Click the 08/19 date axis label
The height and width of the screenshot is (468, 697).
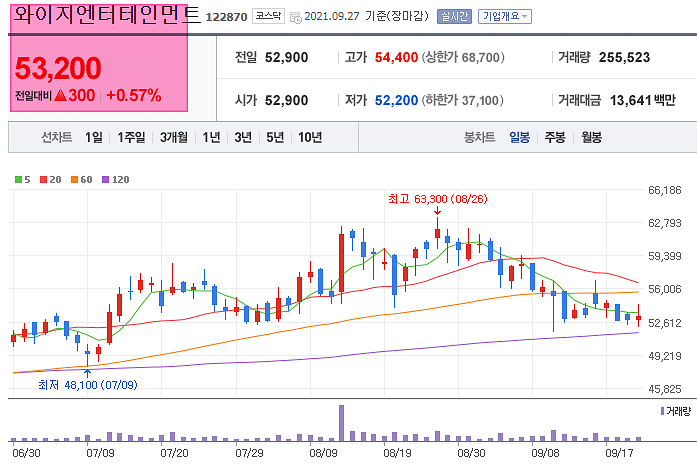click(397, 453)
